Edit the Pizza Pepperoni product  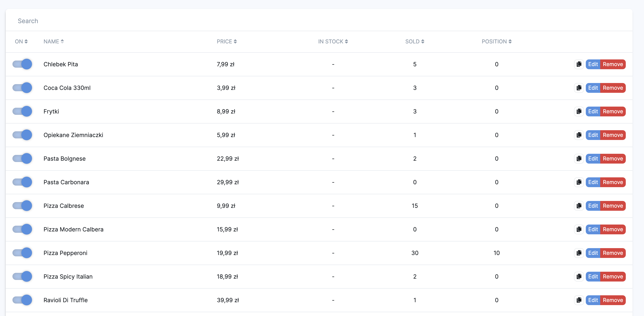(x=593, y=253)
